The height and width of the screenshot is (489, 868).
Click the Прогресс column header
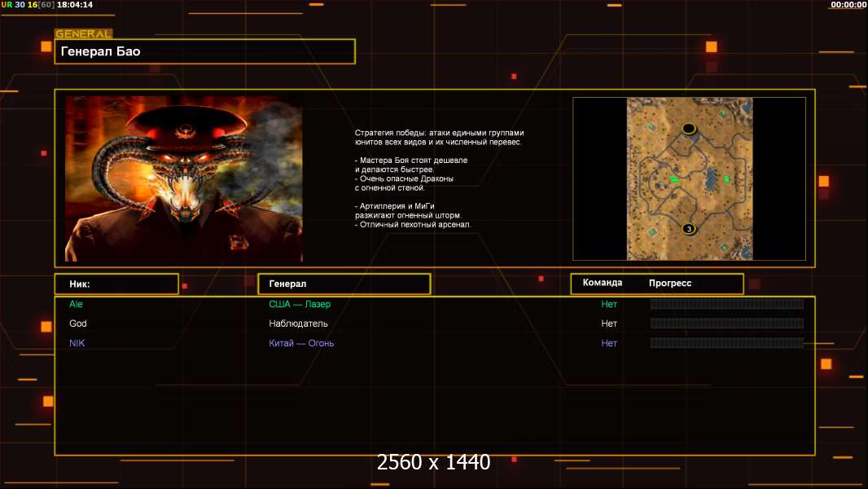[670, 283]
